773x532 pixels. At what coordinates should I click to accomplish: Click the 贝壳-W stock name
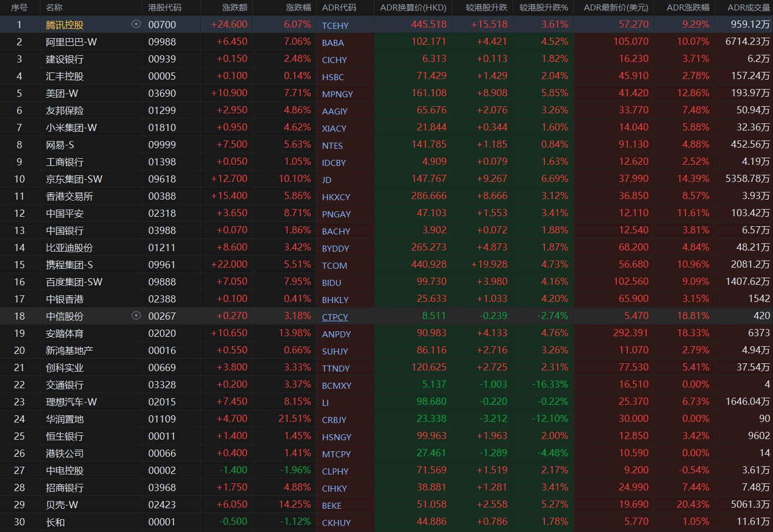tap(62, 505)
